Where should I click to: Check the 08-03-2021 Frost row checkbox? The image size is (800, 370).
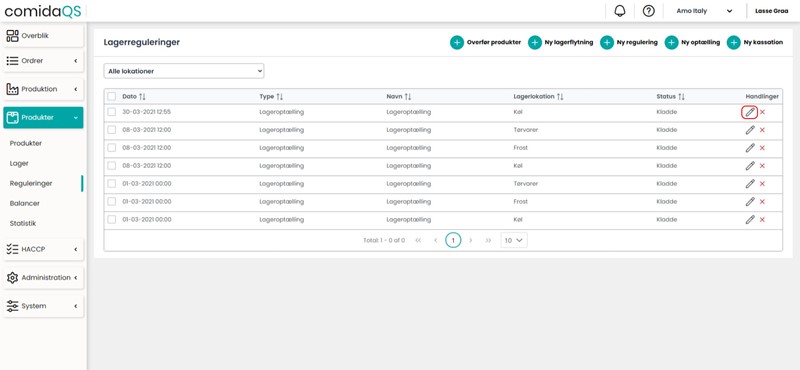coord(112,147)
